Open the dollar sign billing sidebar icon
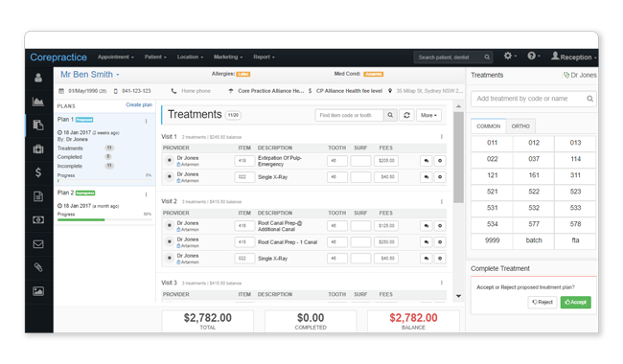623x364 pixels. coord(38,172)
